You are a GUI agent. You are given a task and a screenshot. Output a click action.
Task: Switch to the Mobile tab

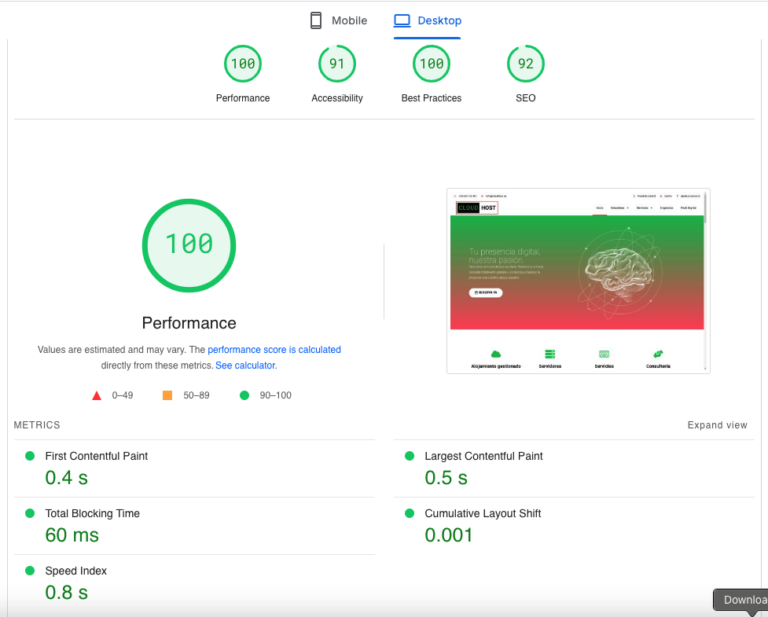click(338, 21)
